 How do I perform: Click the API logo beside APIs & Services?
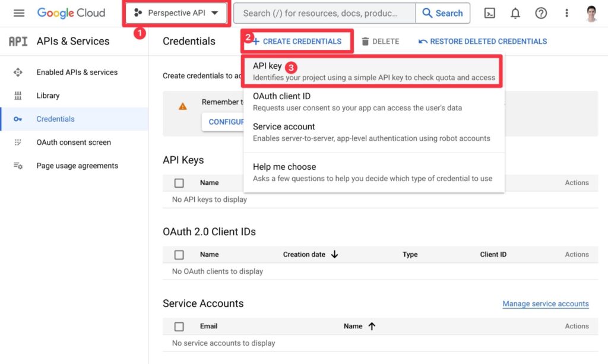tap(18, 41)
